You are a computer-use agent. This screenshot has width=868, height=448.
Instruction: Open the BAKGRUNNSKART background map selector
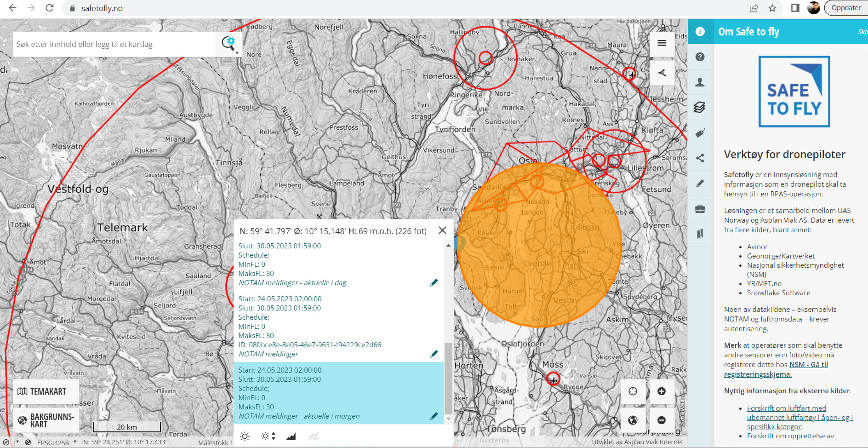coord(46,420)
